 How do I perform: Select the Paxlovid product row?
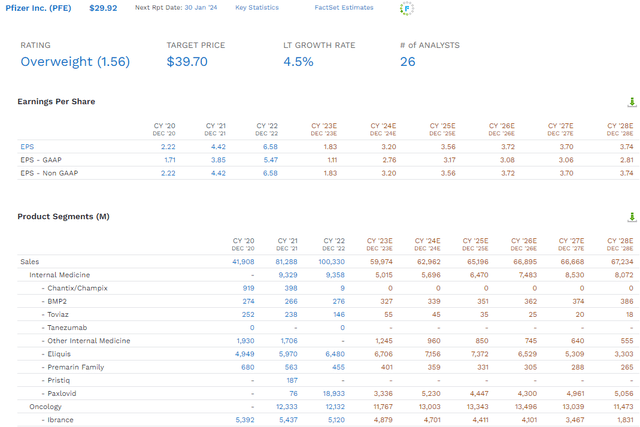[x=328, y=394]
